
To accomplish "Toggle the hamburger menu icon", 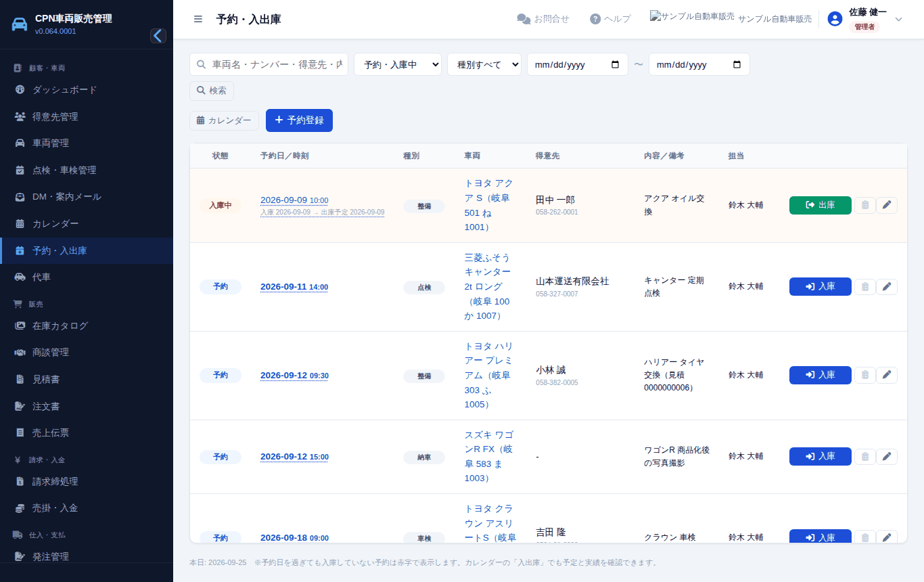I will click(198, 19).
